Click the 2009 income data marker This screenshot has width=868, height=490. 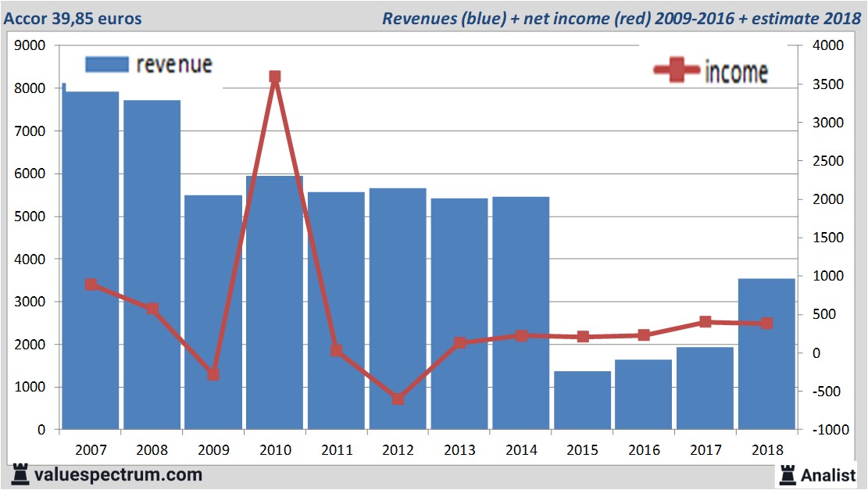tap(213, 375)
